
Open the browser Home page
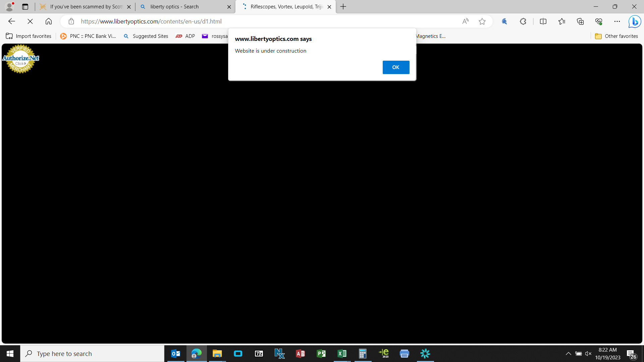(x=49, y=21)
